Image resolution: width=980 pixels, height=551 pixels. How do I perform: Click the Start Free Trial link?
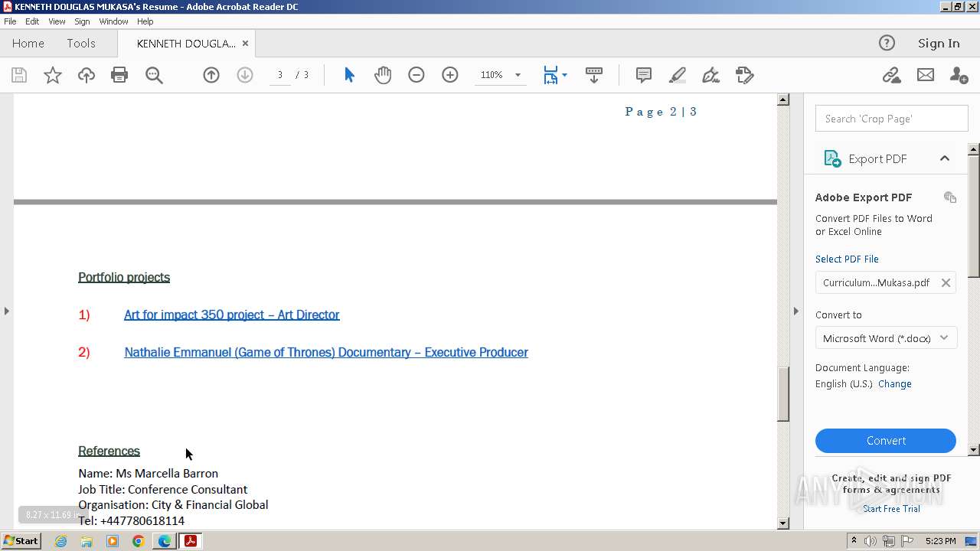[891, 509]
